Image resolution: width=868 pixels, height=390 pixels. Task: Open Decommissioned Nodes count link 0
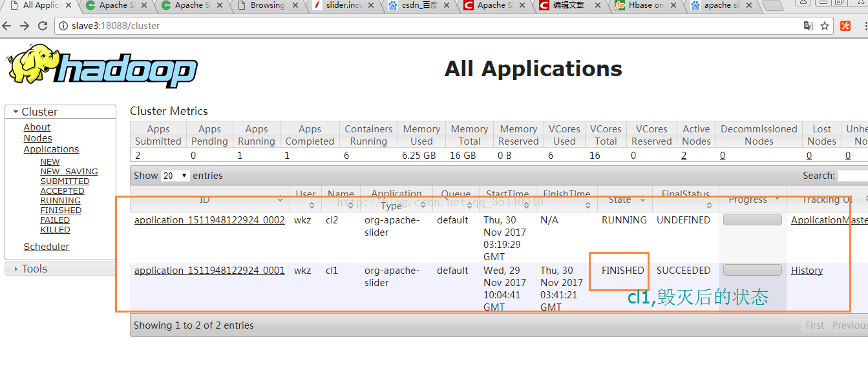(x=723, y=156)
